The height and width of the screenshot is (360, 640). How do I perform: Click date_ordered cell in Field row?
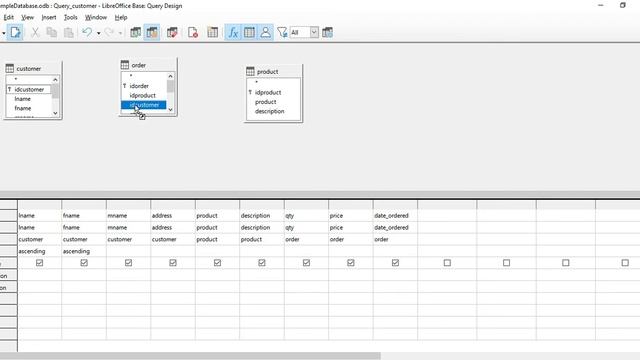pyautogui.click(x=395, y=216)
